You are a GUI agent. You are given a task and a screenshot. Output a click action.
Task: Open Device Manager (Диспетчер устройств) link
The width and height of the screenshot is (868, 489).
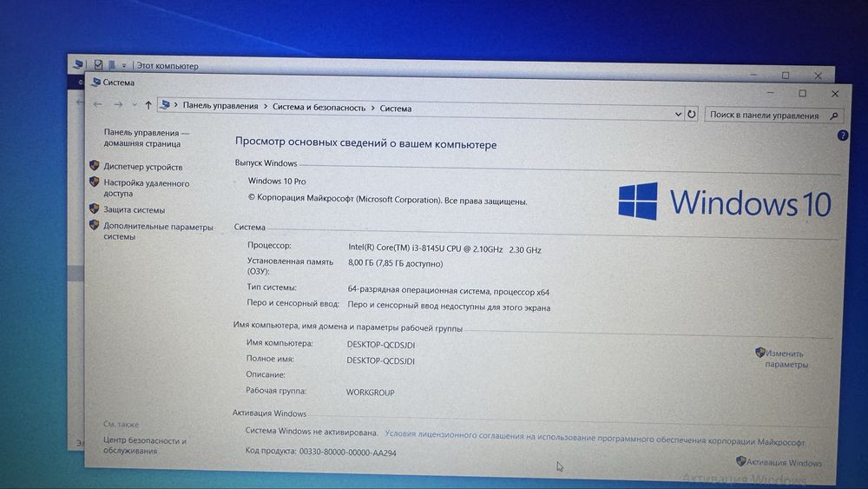(143, 167)
